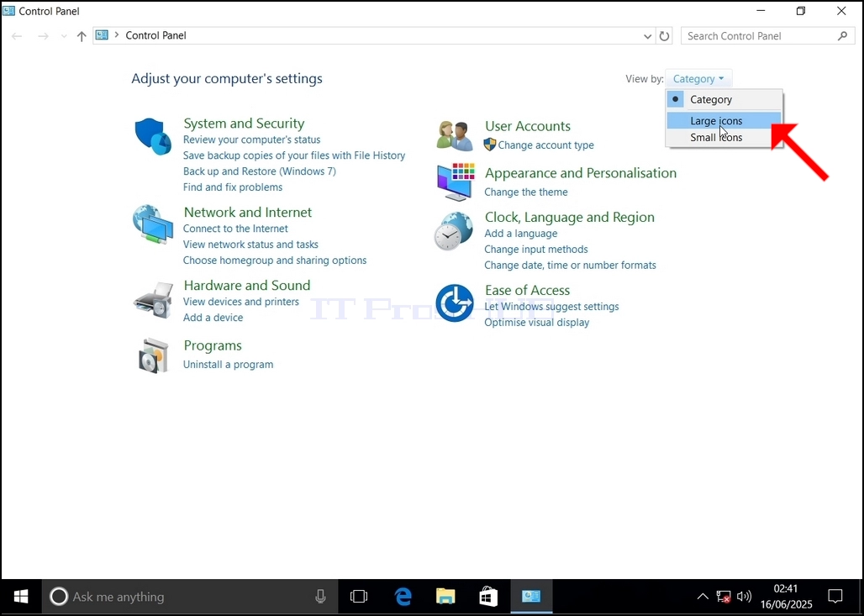Viewport: 864px width, 616px height.
Task: Click Appearance and Personalisation heading
Action: point(580,173)
